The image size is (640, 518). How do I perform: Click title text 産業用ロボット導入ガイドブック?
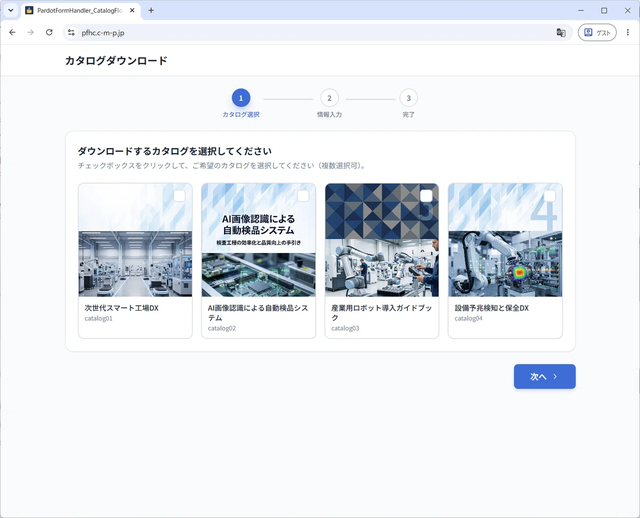[382, 313]
